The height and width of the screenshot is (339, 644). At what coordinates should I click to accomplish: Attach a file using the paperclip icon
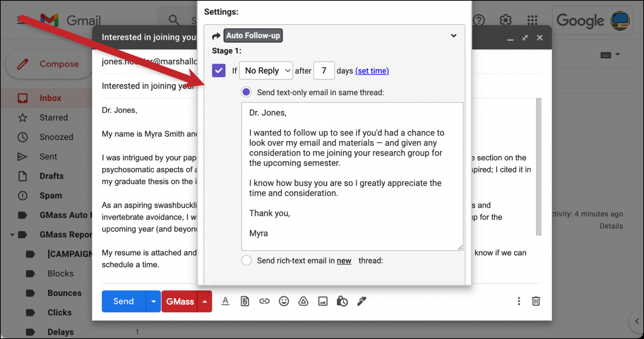click(x=245, y=301)
